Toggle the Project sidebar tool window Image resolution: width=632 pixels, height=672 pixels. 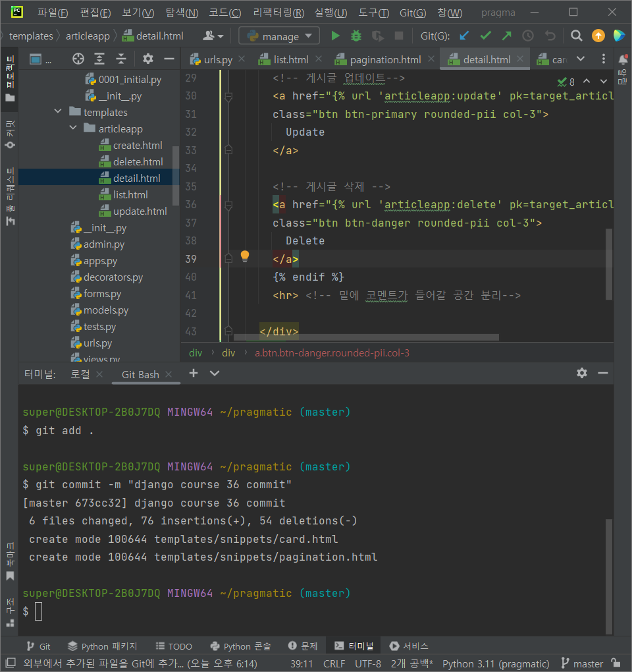pos(9,78)
